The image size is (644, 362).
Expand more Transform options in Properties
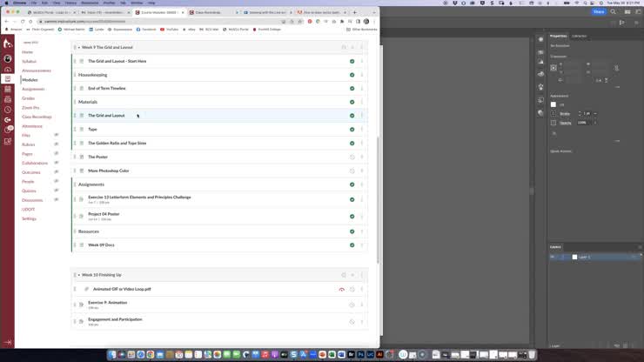point(617,87)
